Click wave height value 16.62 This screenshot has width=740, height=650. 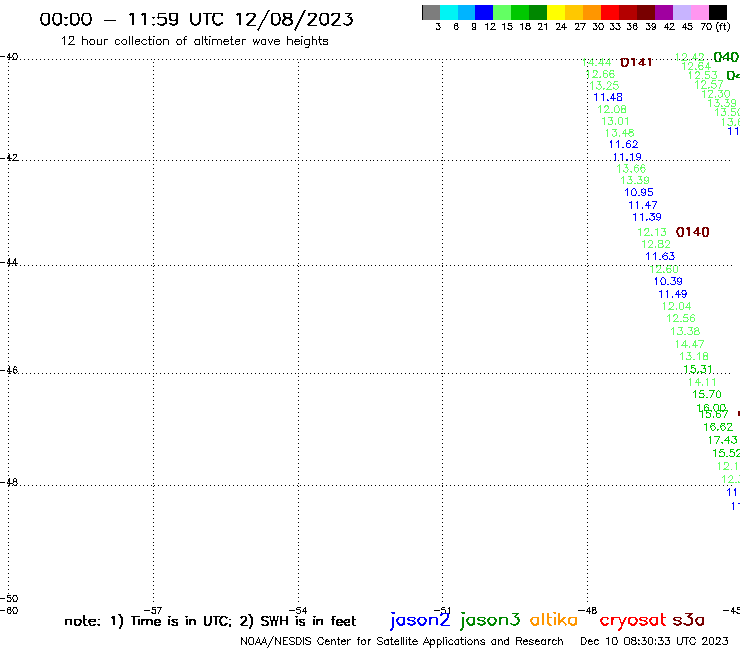[x=718, y=427]
